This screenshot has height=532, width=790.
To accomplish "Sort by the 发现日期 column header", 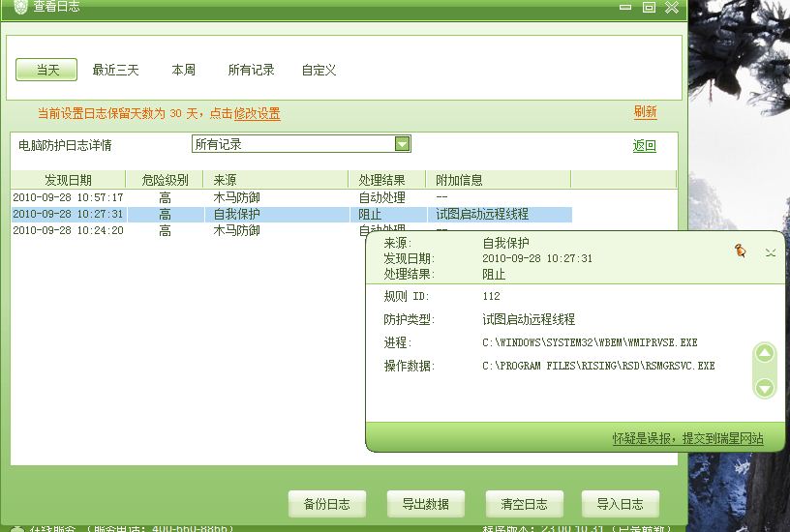I will coord(68,180).
